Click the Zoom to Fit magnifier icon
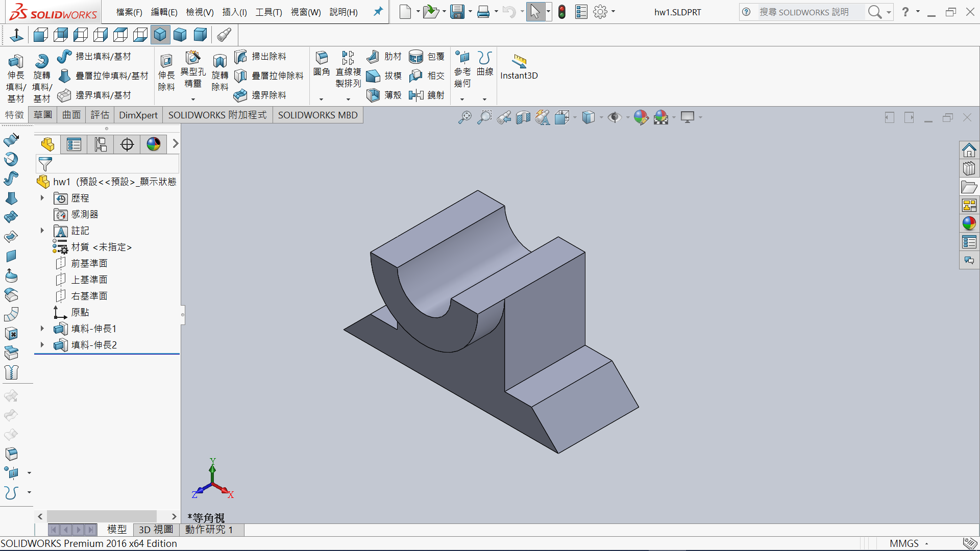The image size is (980, 551). pyautogui.click(x=464, y=117)
